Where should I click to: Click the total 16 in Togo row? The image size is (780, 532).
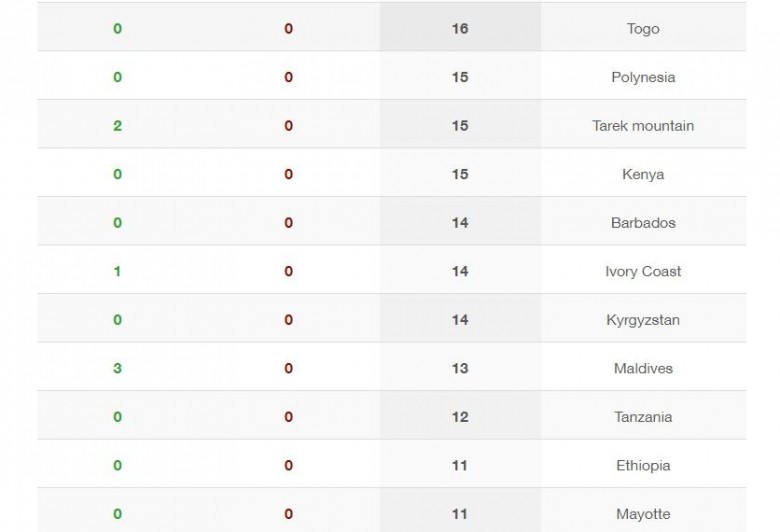click(460, 29)
